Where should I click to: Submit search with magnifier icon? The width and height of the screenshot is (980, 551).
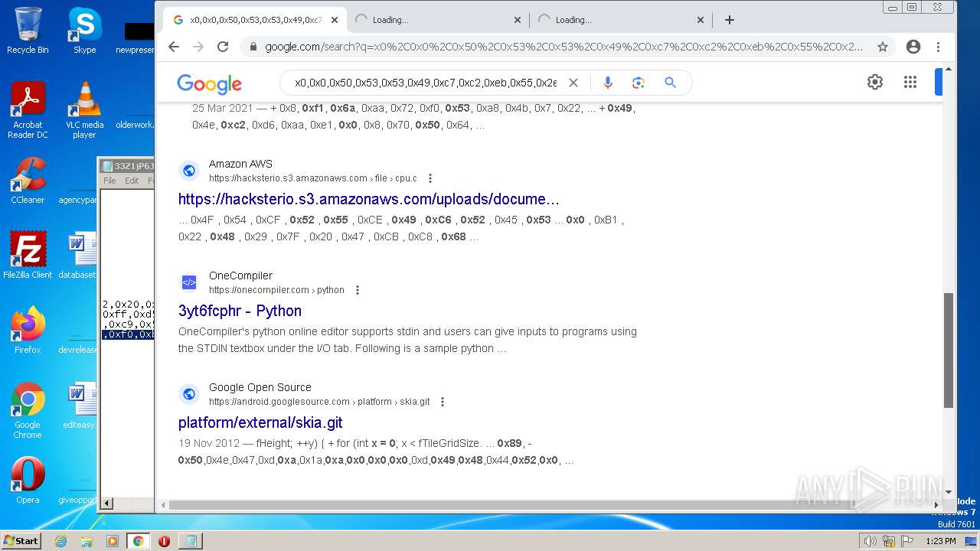(670, 83)
